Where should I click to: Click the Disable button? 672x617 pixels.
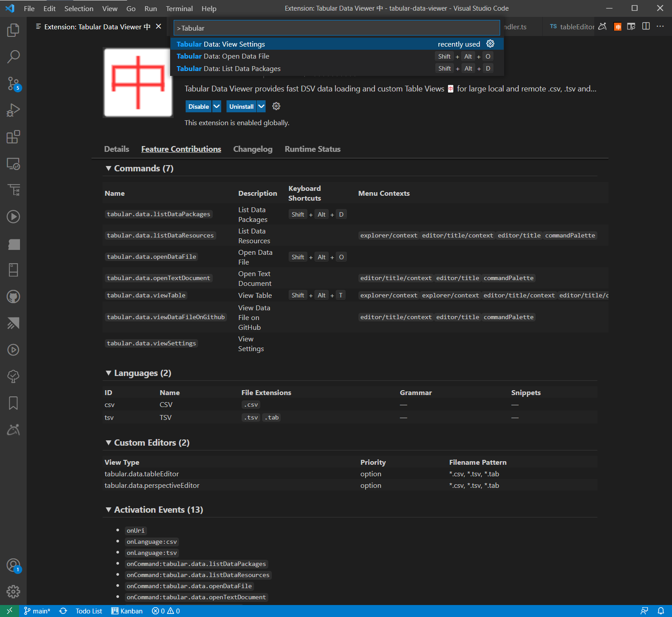(x=199, y=107)
